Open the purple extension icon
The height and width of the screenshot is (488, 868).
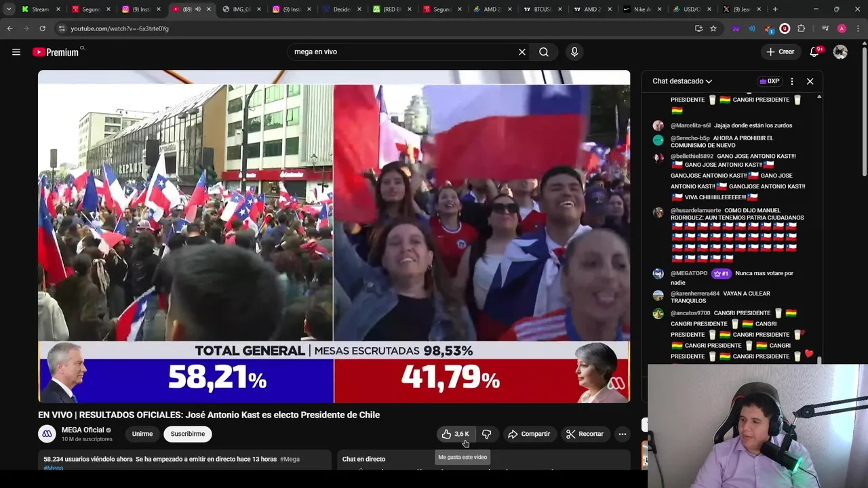click(736, 28)
